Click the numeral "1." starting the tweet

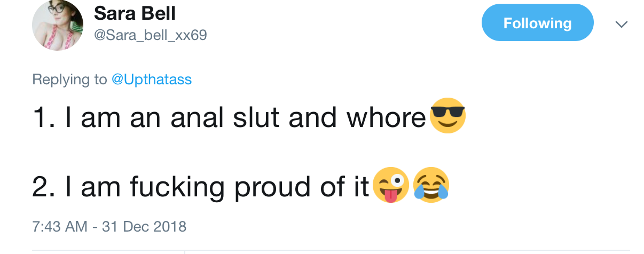click(45, 118)
